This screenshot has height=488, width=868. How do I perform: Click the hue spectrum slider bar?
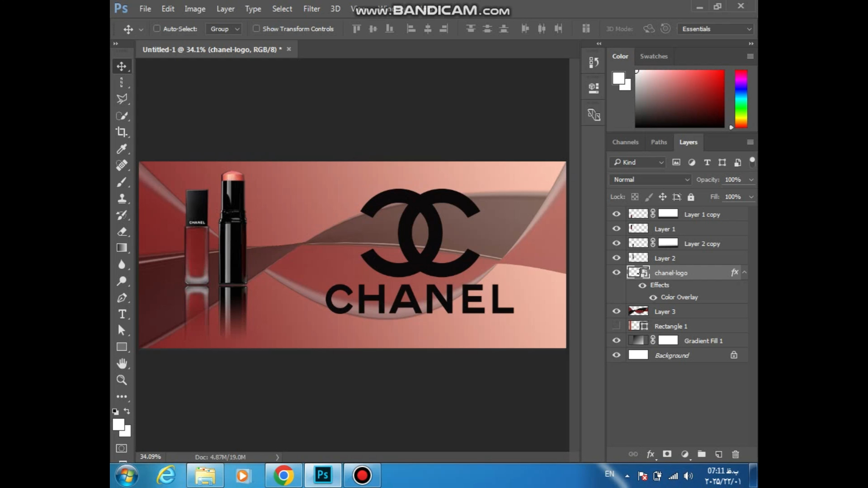pyautogui.click(x=741, y=99)
